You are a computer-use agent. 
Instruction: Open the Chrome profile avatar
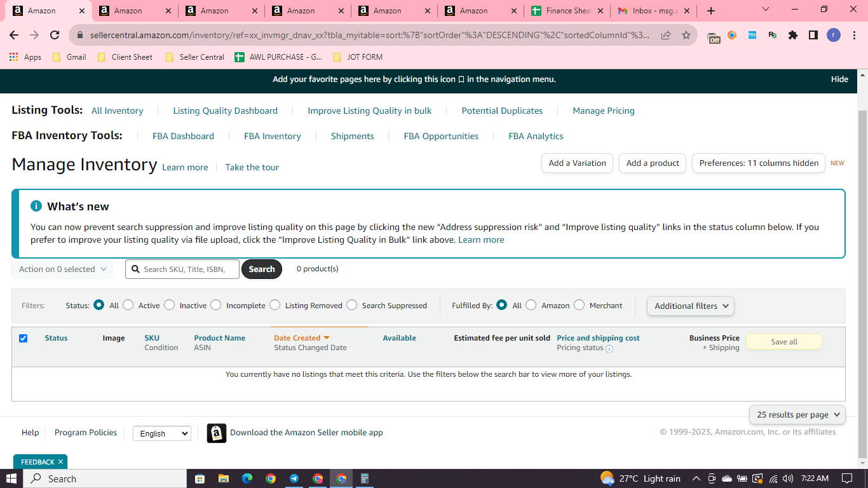834,36
